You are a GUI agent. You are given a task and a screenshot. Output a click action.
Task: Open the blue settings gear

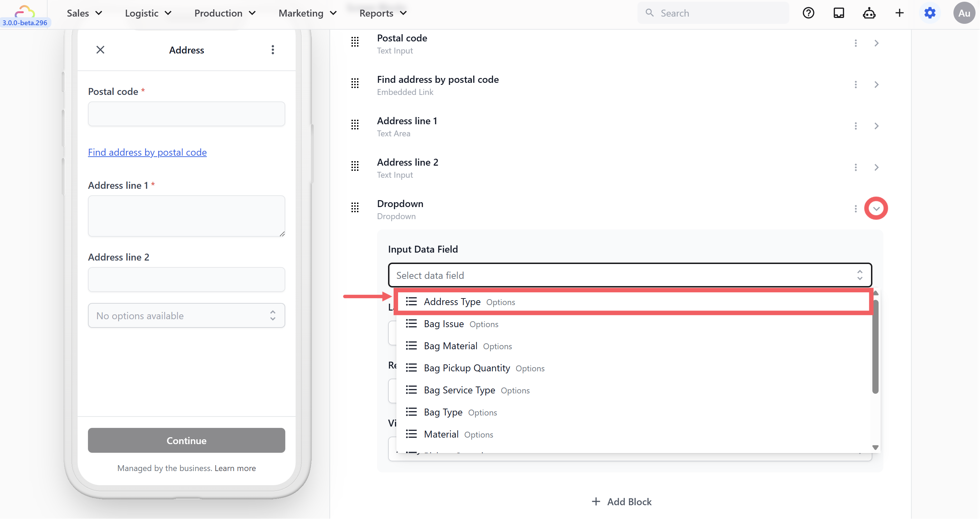pyautogui.click(x=930, y=13)
